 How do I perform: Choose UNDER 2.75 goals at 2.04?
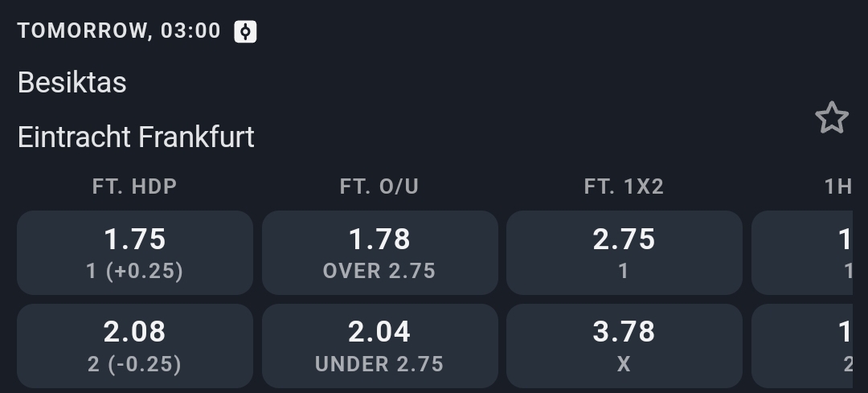point(379,345)
